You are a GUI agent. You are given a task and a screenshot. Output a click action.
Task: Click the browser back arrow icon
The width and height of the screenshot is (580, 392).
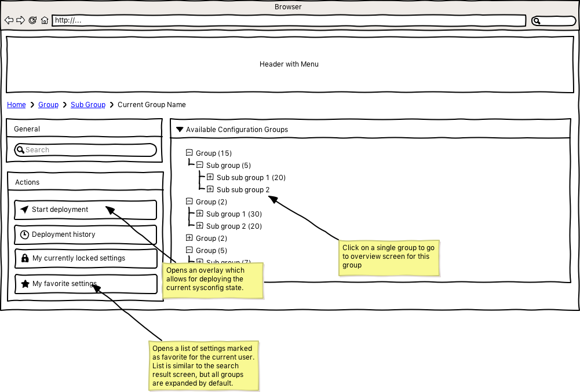click(9, 20)
